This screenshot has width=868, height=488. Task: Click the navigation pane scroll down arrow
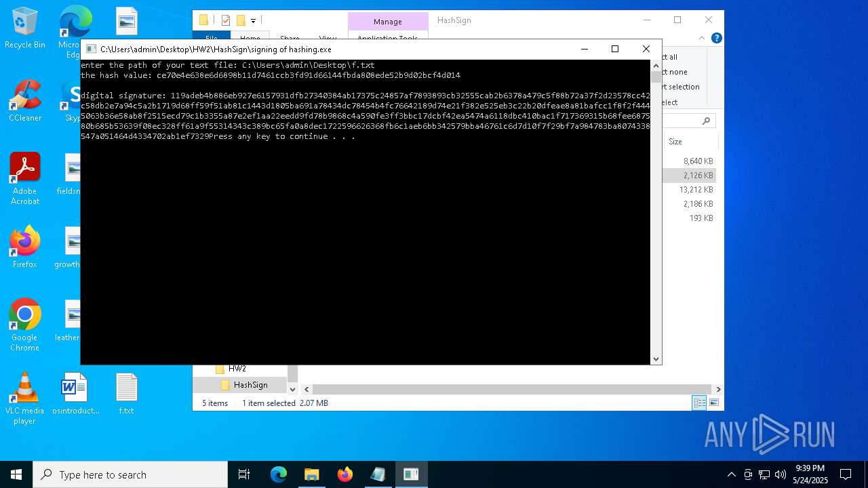point(293,389)
